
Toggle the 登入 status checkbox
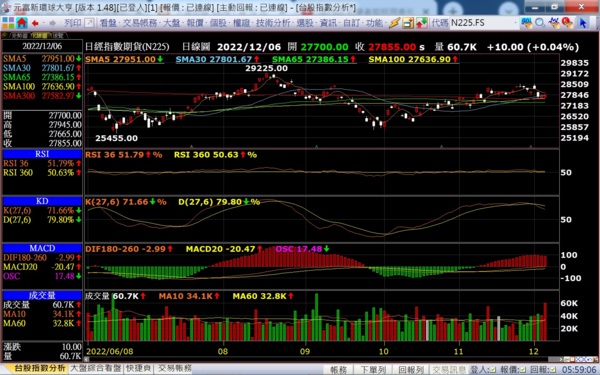pos(493,370)
